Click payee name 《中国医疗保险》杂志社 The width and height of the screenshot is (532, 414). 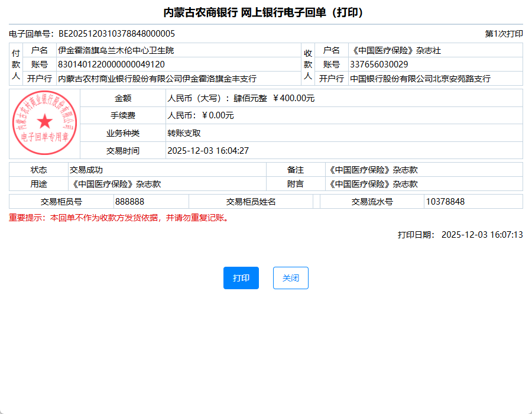pos(395,50)
